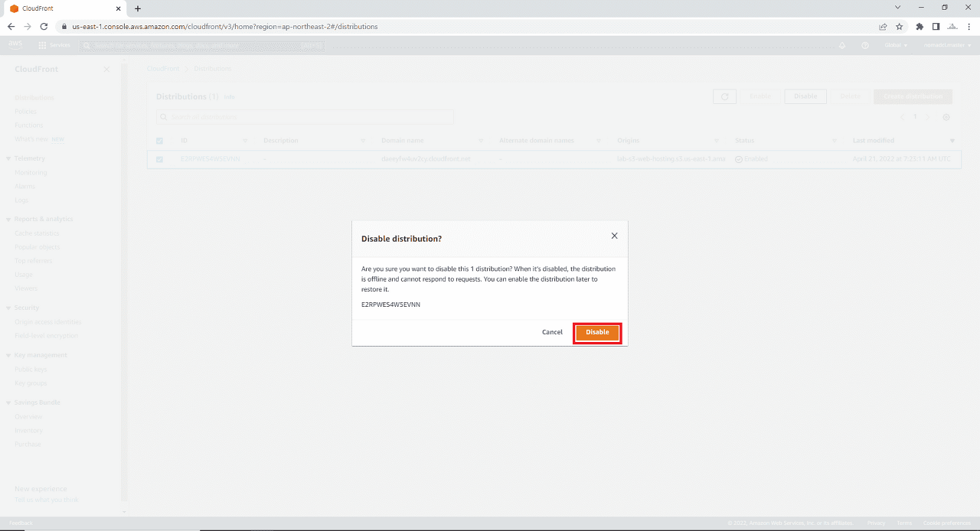Click the CloudFront breadcrumb link

click(x=163, y=69)
